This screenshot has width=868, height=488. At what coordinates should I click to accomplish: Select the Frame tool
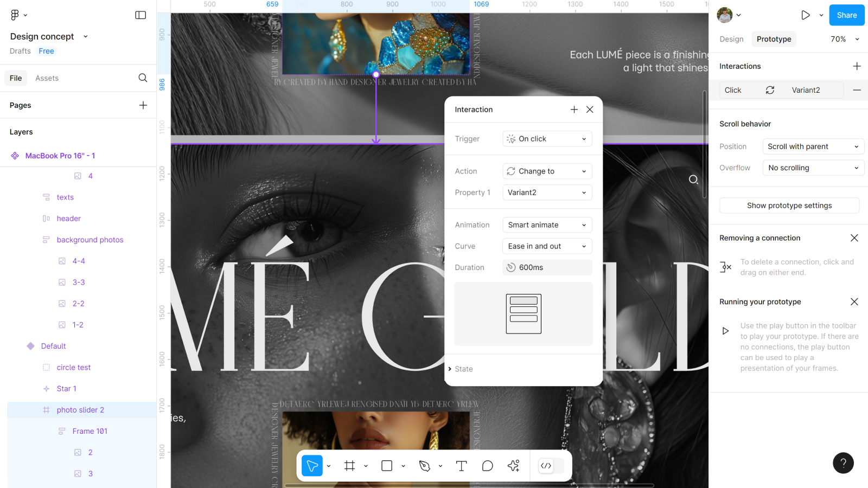350,466
